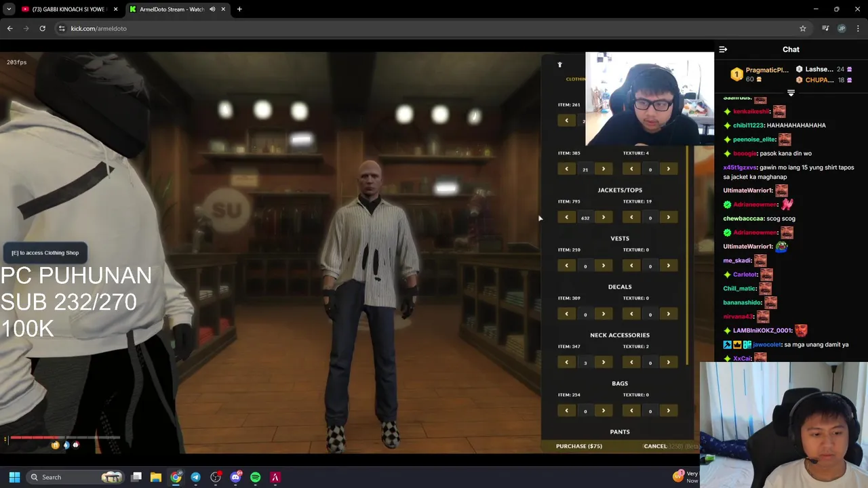Open CHUPA... leaderboard entry
868x488 pixels.
824,80
